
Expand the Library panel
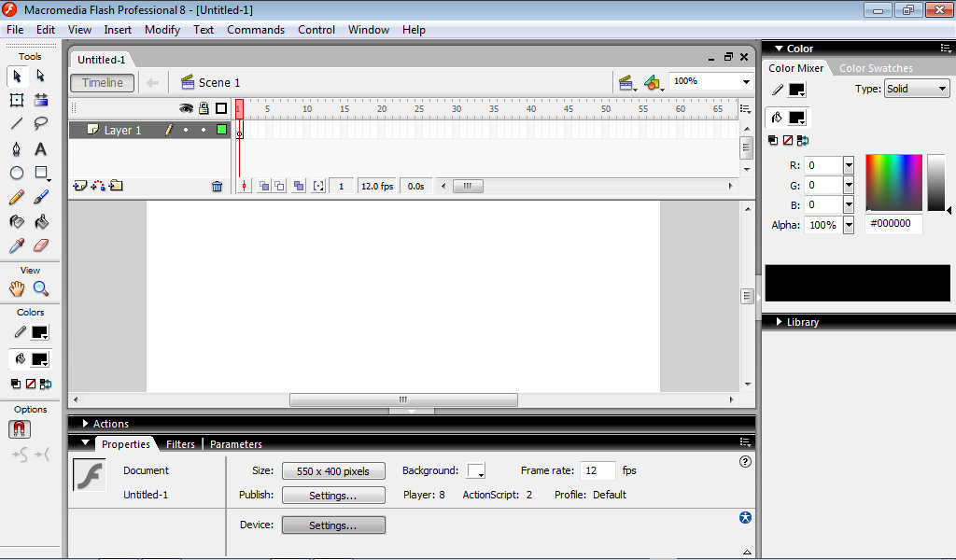[x=780, y=322]
